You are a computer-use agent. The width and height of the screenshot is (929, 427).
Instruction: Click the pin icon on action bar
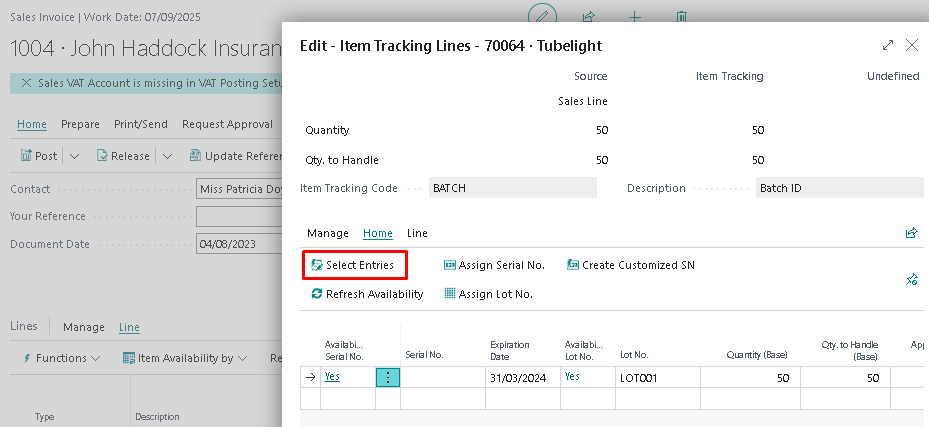pos(911,280)
